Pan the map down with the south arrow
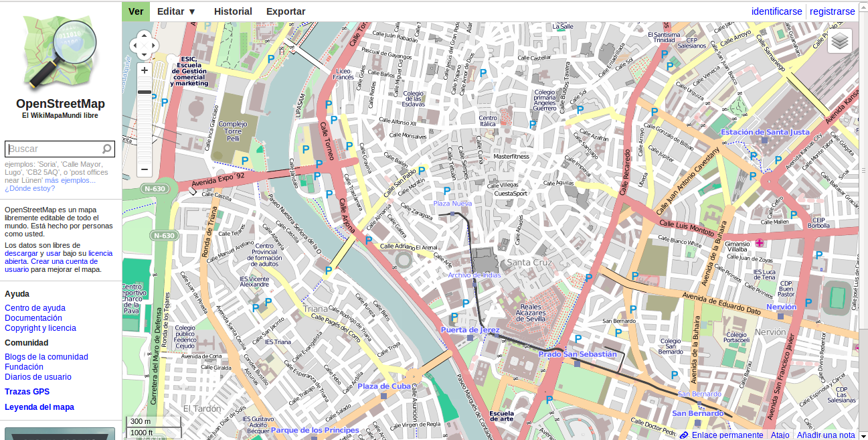The width and height of the screenshot is (868, 440). (145, 55)
